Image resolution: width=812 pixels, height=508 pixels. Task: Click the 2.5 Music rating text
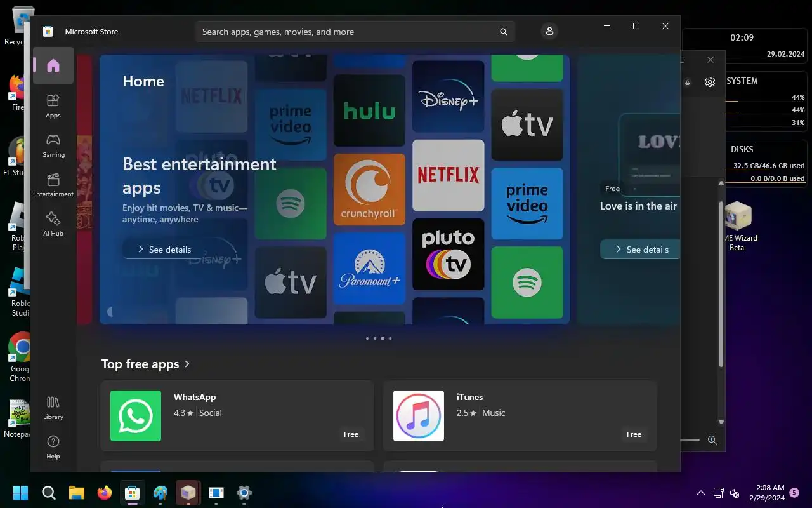pos(481,413)
